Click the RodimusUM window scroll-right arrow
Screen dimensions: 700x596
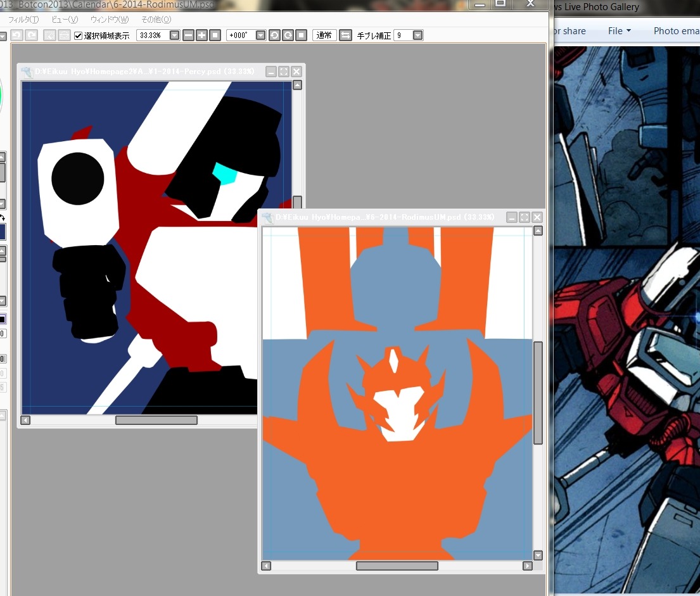tap(527, 566)
